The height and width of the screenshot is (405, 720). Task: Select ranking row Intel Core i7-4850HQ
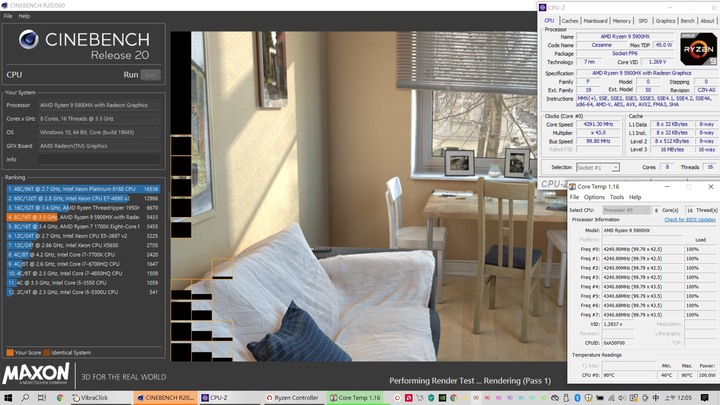[83, 273]
